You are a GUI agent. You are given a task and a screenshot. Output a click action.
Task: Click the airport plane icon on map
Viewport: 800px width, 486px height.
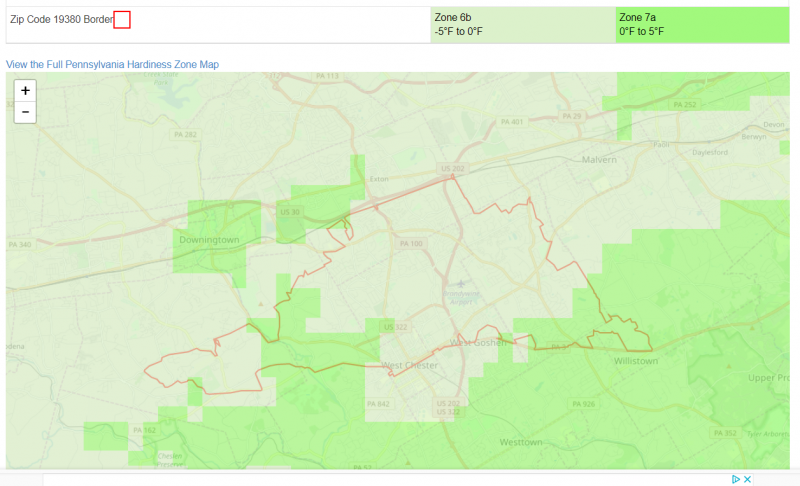click(460, 285)
